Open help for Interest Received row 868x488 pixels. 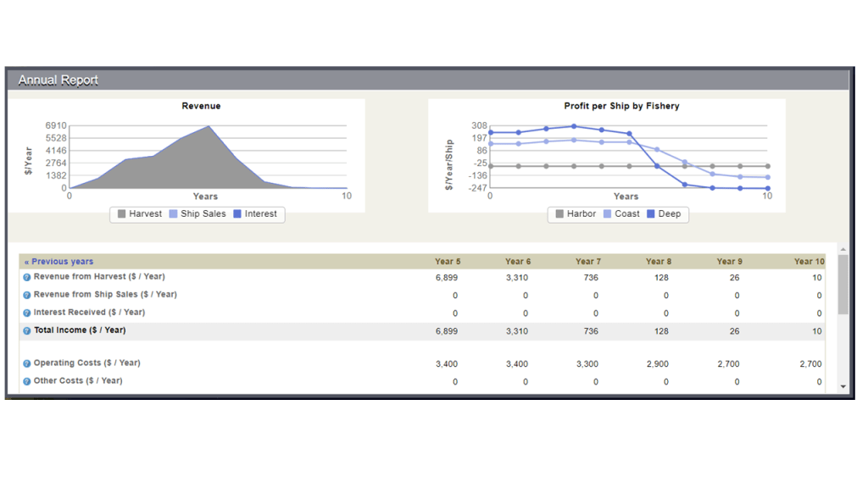(x=27, y=313)
